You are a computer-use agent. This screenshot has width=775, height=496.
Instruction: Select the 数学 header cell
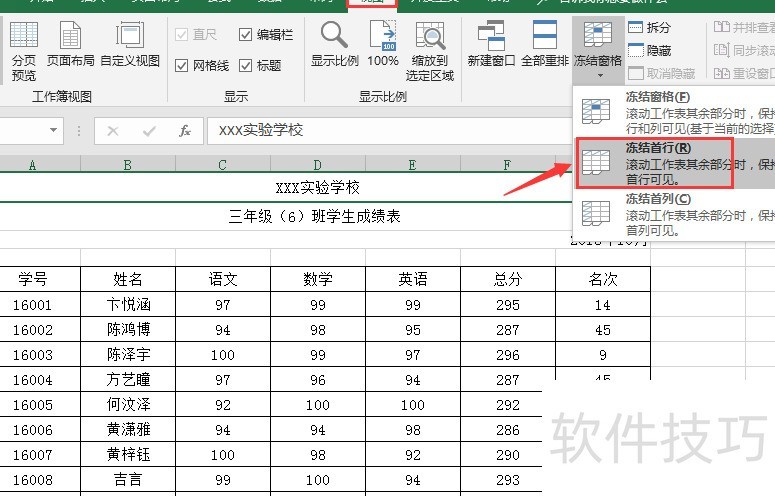coord(317,280)
